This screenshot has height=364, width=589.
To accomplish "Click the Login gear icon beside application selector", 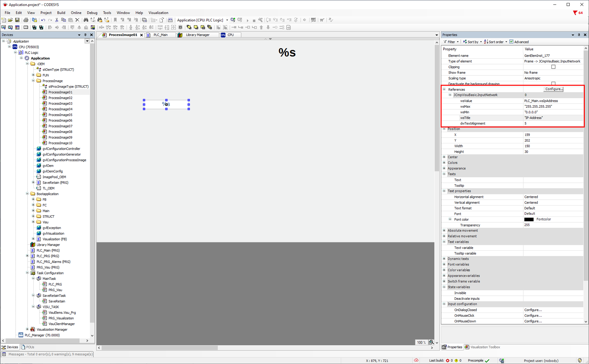I will tap(233, 20).
